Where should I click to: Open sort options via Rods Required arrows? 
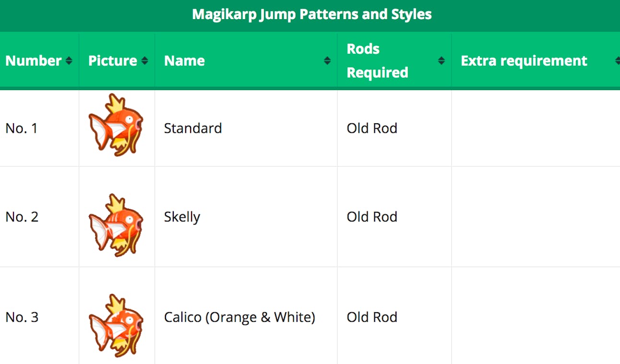coord(441,61)
